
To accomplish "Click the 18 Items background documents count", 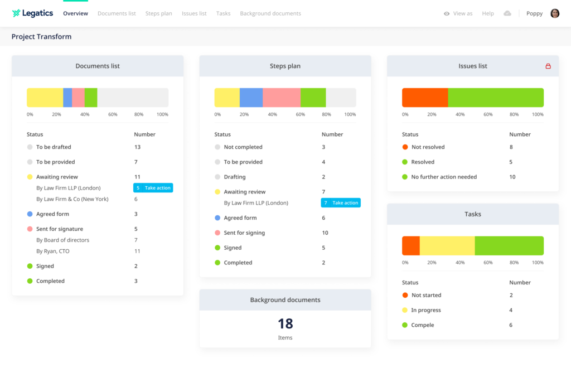I will click(285, 324).
